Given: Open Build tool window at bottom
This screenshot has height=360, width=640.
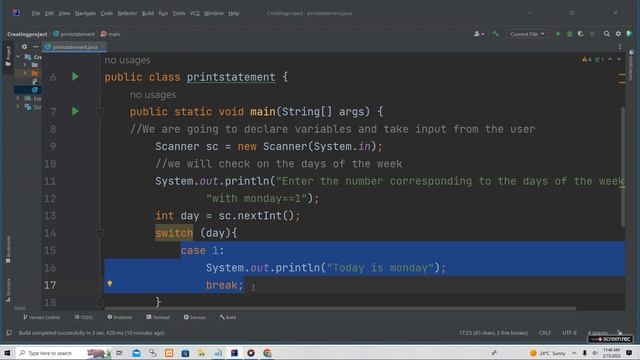Looking at the screenshot, I should coord(228,317).
